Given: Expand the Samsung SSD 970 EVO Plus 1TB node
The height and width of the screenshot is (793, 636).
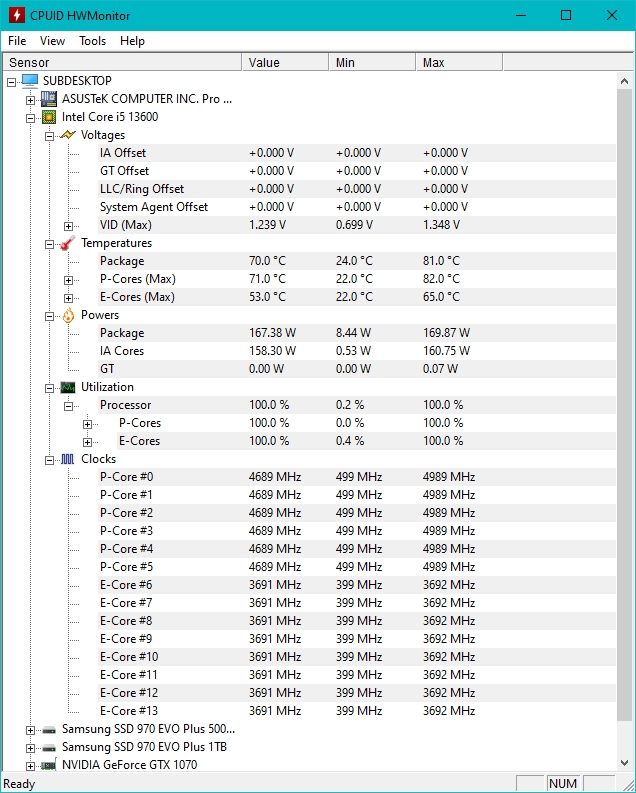Looking at the screenshot, I should (x=30, y=748).
